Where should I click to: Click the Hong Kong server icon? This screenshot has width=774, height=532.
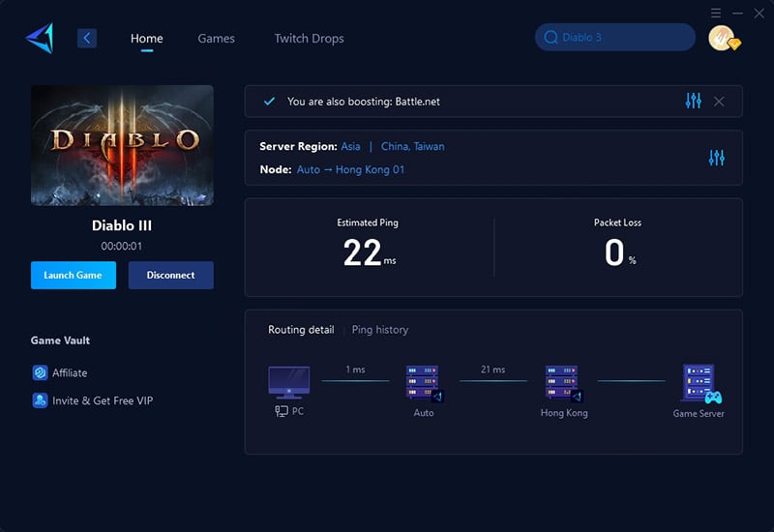click(x=563, y=383)
